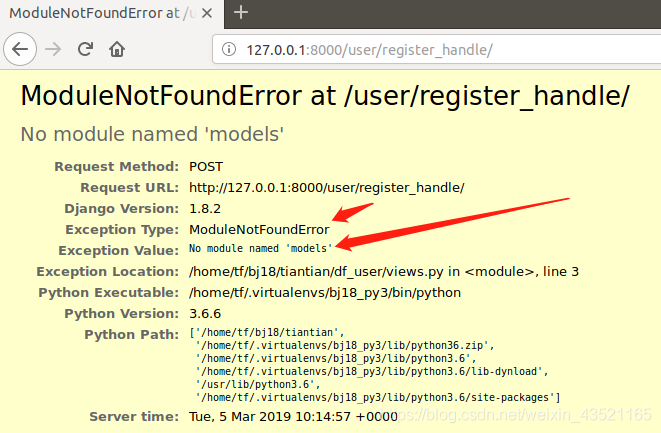Click the Python Executable label
Image resolution: width=661 pixels, height=433 pixels.
[109, 293]
